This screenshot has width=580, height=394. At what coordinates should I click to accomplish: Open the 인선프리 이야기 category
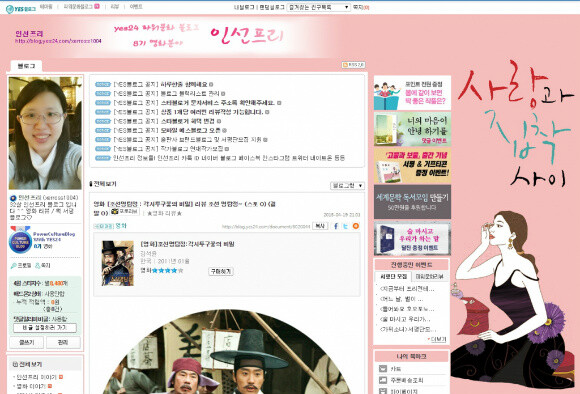pyautogui.click(x=36, y=377)
